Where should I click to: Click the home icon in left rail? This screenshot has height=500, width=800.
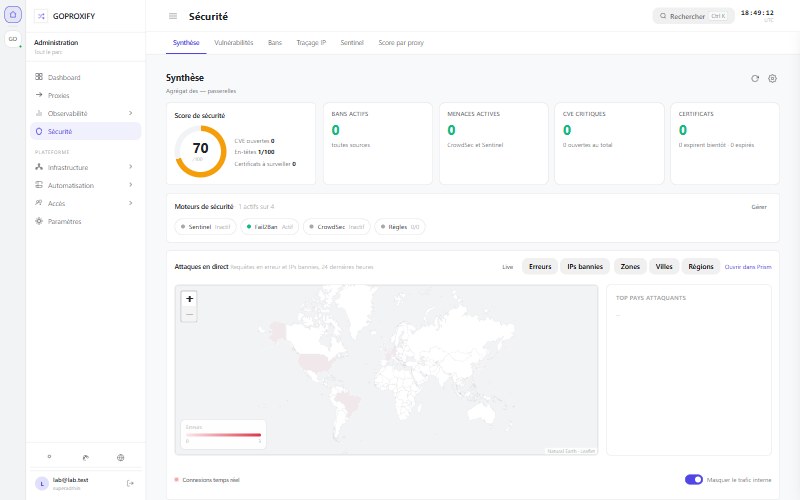pyautogui.click(x=13, y=15)
